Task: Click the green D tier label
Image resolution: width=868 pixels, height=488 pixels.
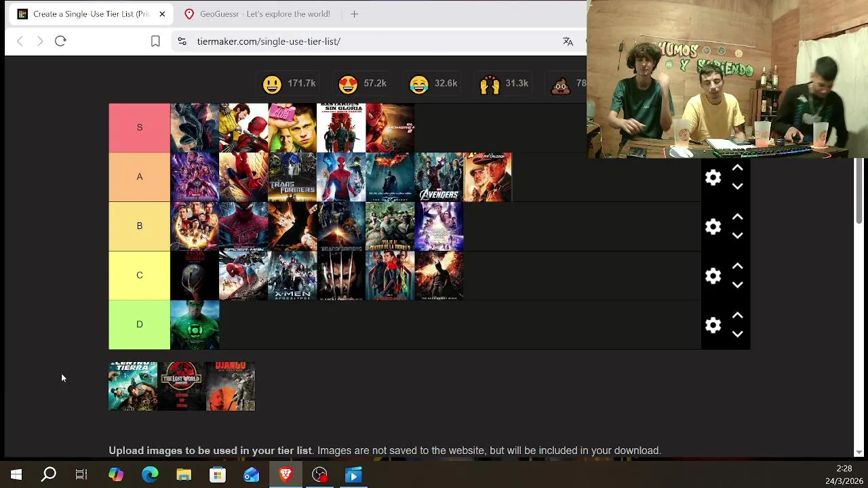Action: pyautogui.click(x=139, y=325)
